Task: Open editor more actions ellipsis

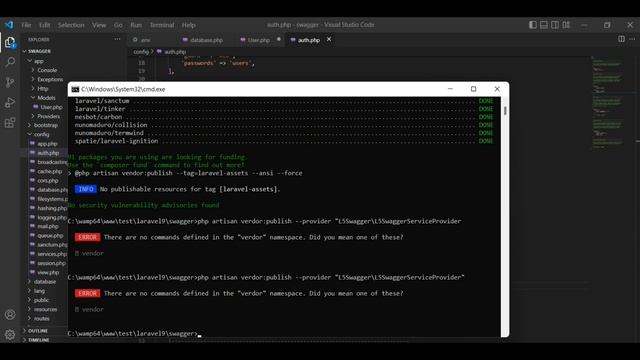Action: click(x=632, y=39)
